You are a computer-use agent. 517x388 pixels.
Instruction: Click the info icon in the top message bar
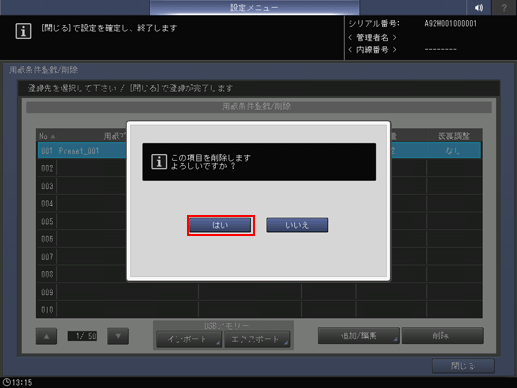pos(23,31)
